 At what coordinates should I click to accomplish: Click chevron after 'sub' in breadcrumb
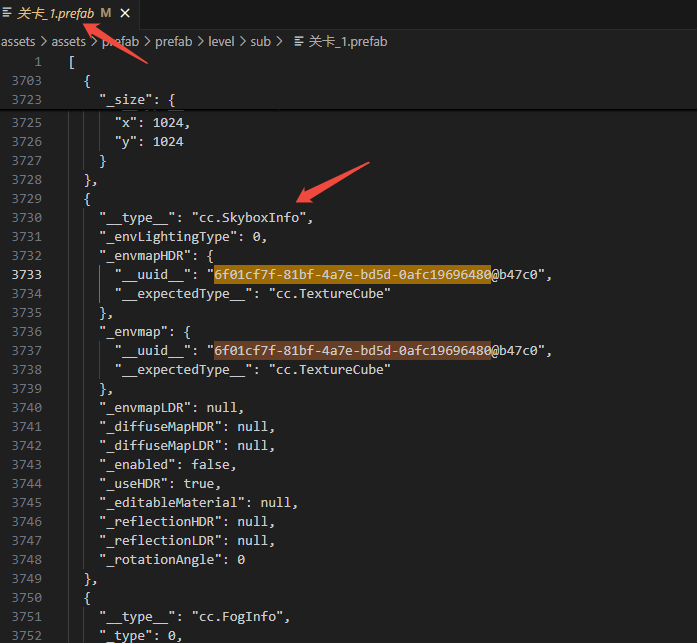279,42
